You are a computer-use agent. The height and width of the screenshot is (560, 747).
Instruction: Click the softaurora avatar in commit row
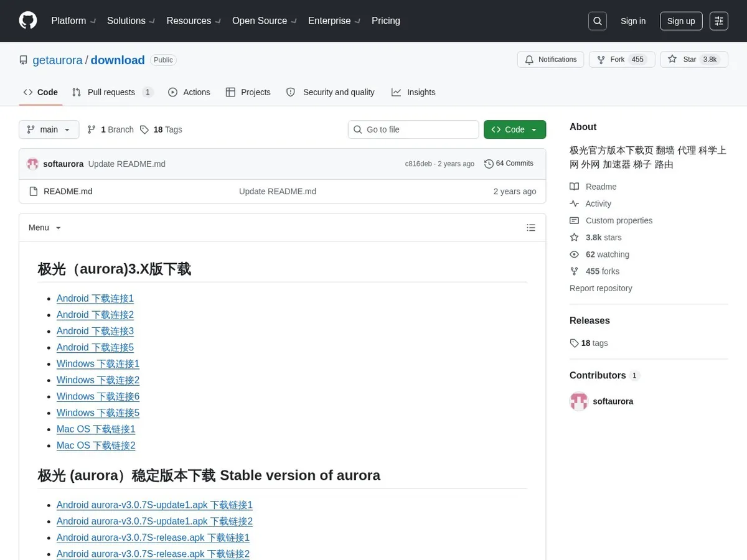[x=32, y=164]
